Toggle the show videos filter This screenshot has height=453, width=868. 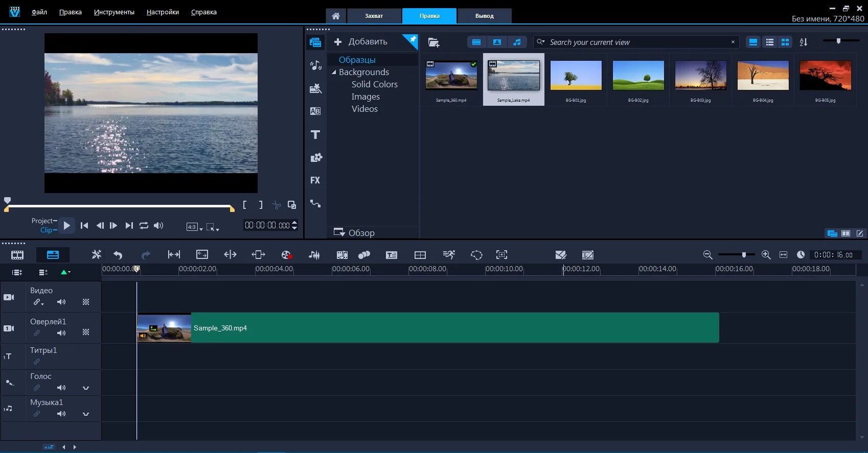(476, 42)
